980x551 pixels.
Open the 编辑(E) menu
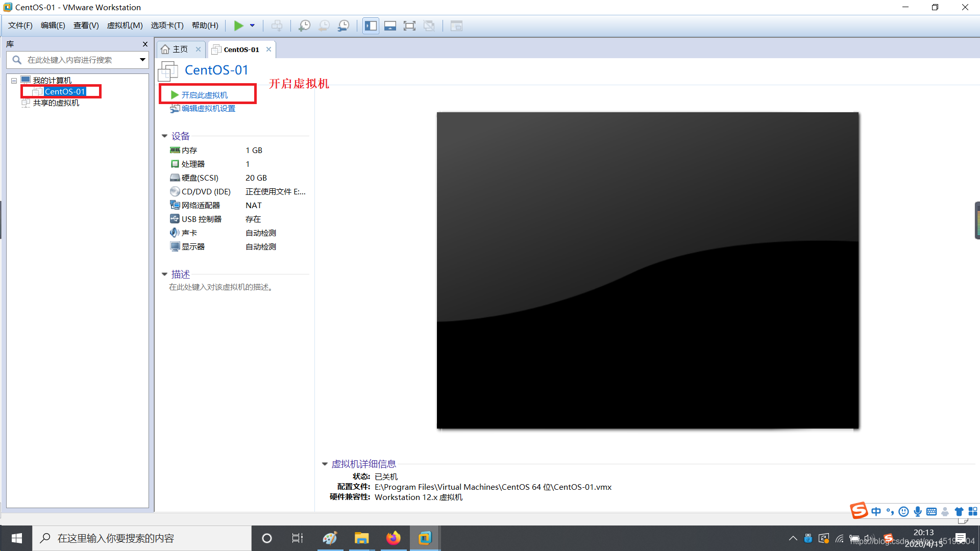tap(53, 26)
